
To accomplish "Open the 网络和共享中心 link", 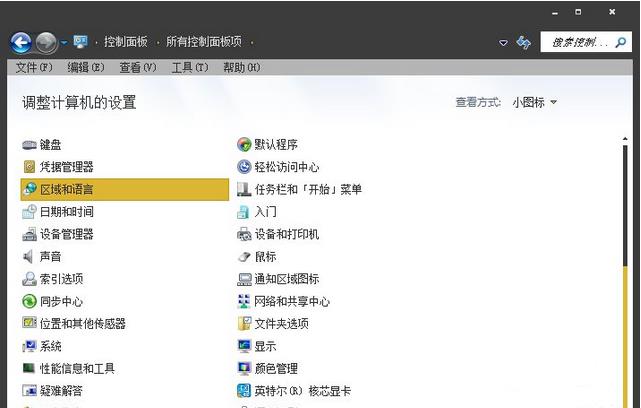I will pyautogui.click(x=291, y=301).
